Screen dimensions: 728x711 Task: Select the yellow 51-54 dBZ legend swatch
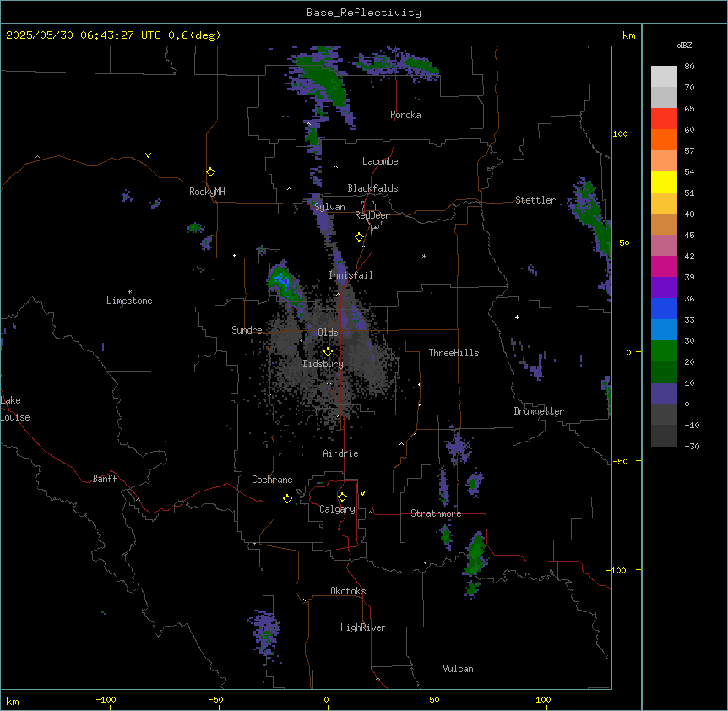point(664,182)
